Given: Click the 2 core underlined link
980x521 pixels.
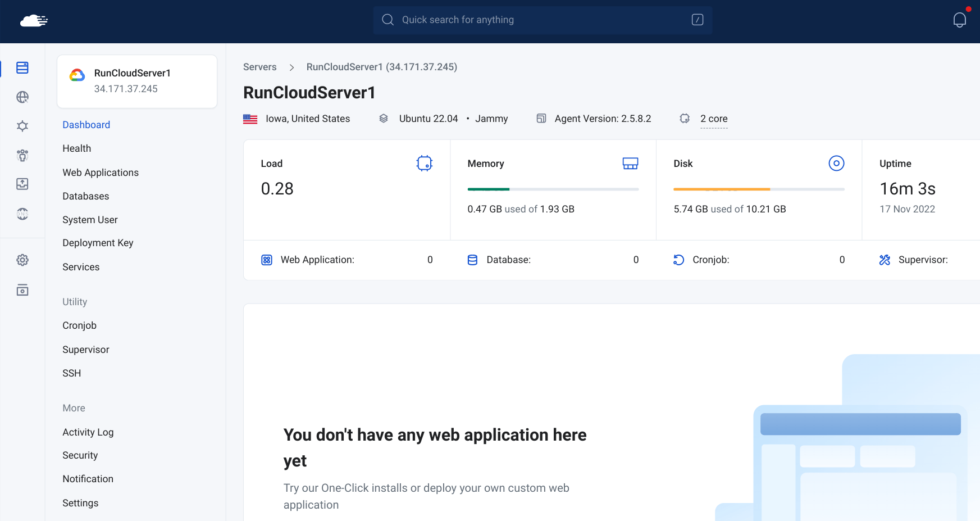Looking at the screenshot, I should point(714,119).
